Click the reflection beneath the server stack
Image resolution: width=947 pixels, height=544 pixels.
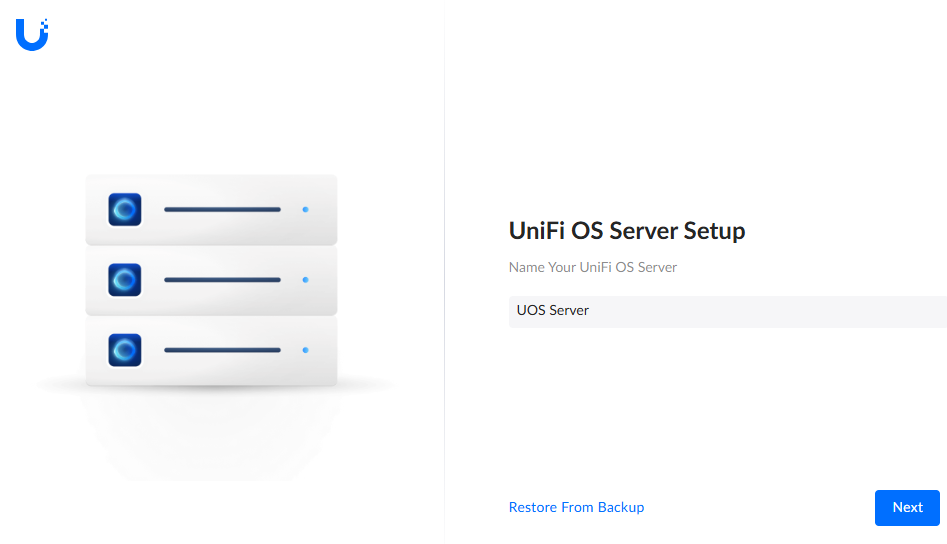click(211, 430)
